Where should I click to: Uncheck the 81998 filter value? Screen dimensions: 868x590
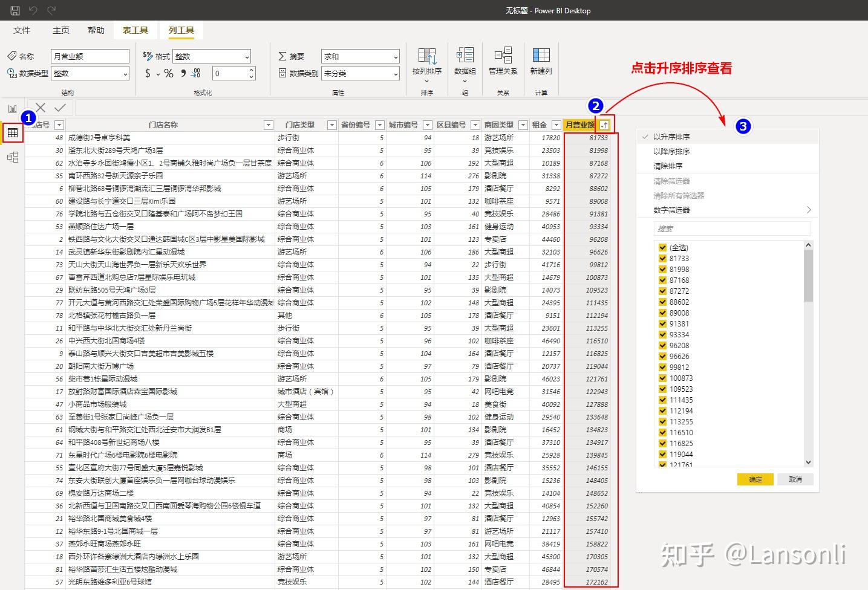coord(662,269)
